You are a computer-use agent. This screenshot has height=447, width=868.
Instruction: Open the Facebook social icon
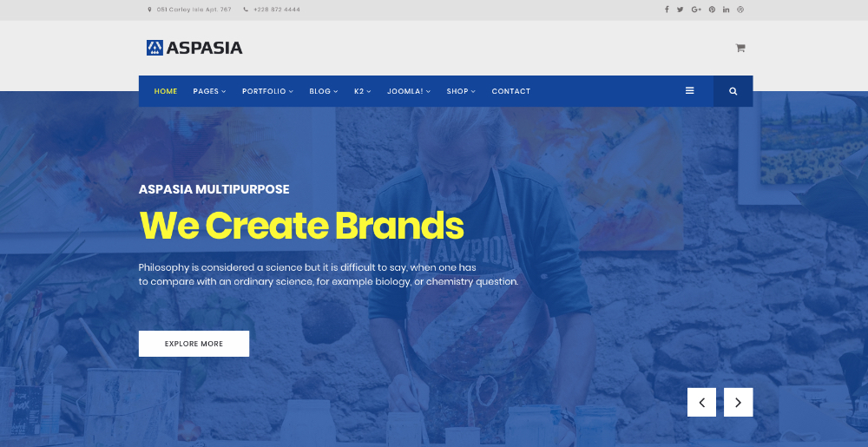click(x=667, y=10)
